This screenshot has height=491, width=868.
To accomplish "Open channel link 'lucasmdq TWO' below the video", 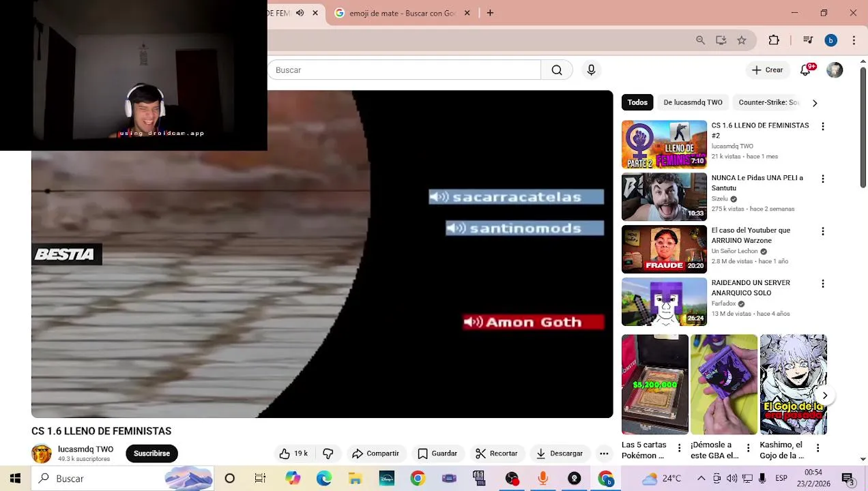I will tap(85, 449).
